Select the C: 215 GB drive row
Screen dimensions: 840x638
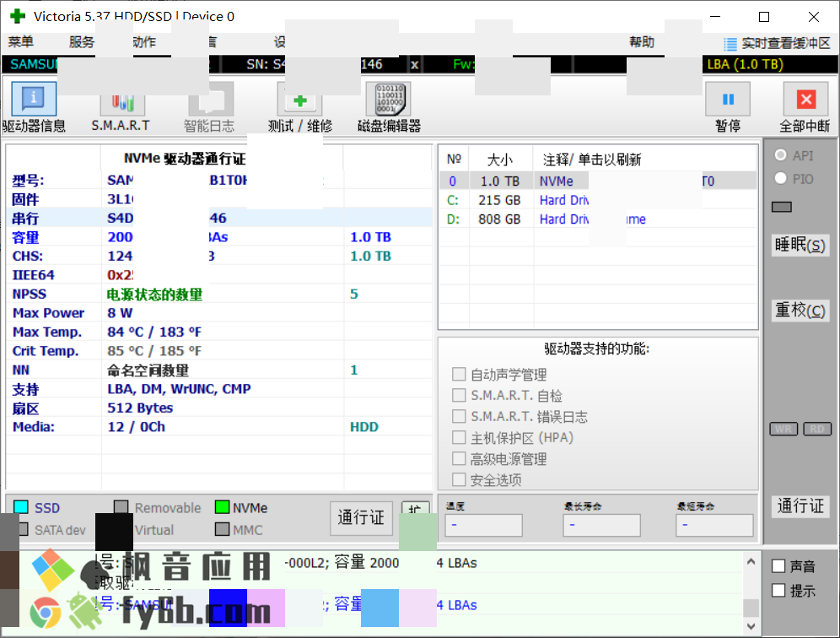[598, 200]
